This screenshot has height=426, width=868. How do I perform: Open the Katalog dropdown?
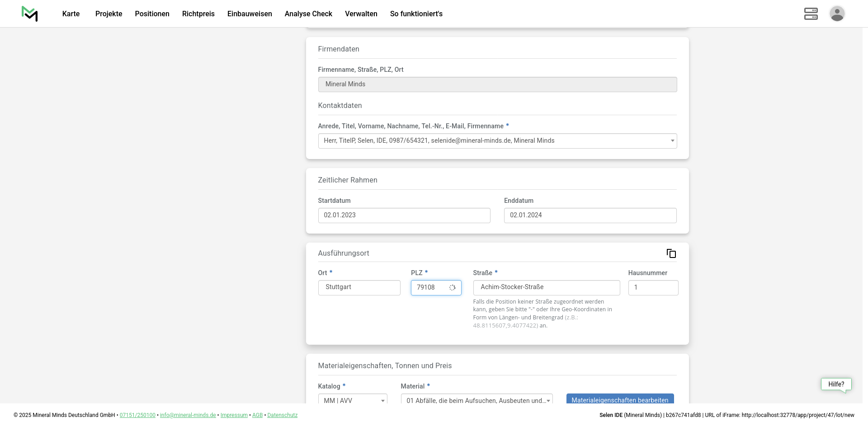pyautogui.click(x=352, y=399)
